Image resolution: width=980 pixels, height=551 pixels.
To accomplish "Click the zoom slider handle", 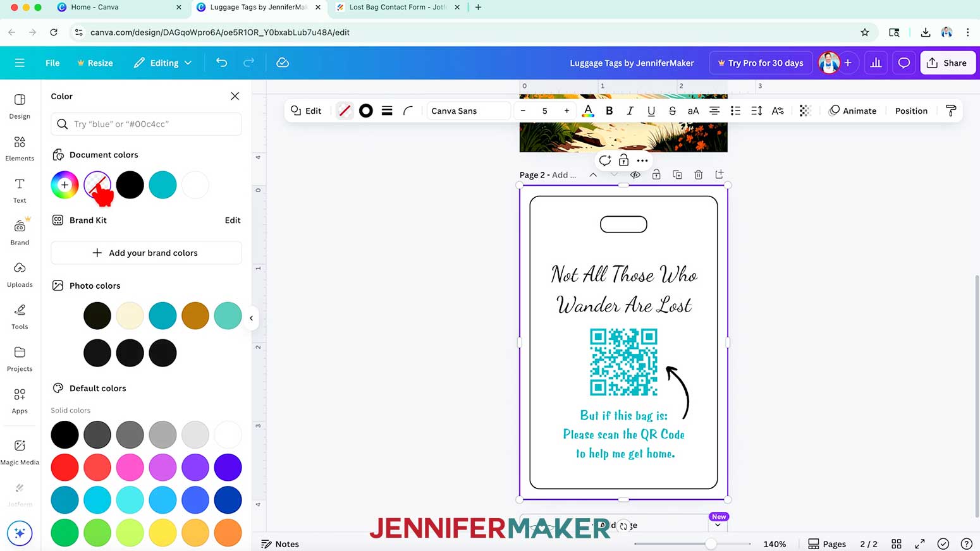I will click(x=711, y=544).
